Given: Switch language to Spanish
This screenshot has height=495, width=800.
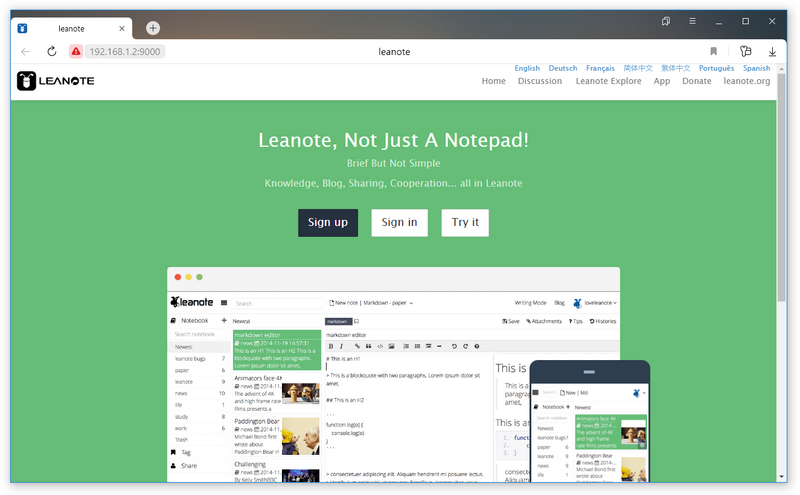Looking at the screenshot, I should pyautogui.click(x=756, y=68).
